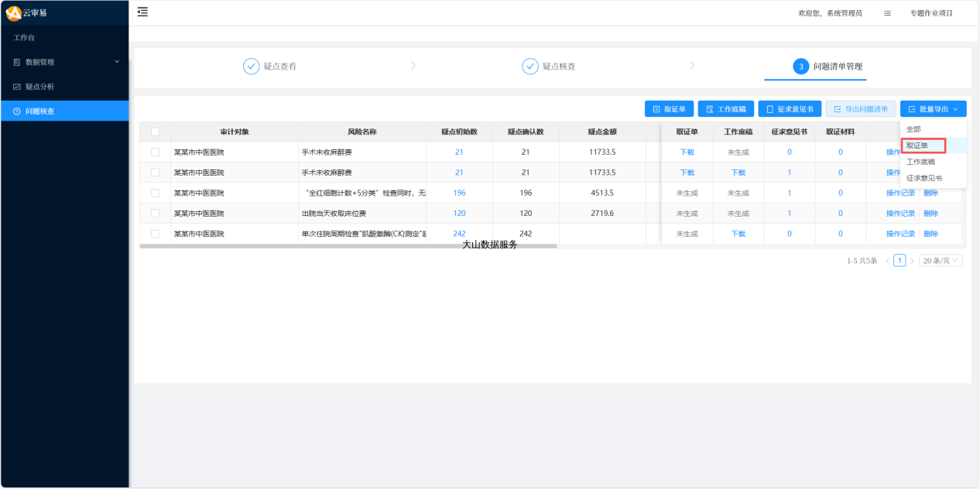The image size is (980, 489).
Task: Expand the 批量导出 dropdown button
Action: coord(933,109)
